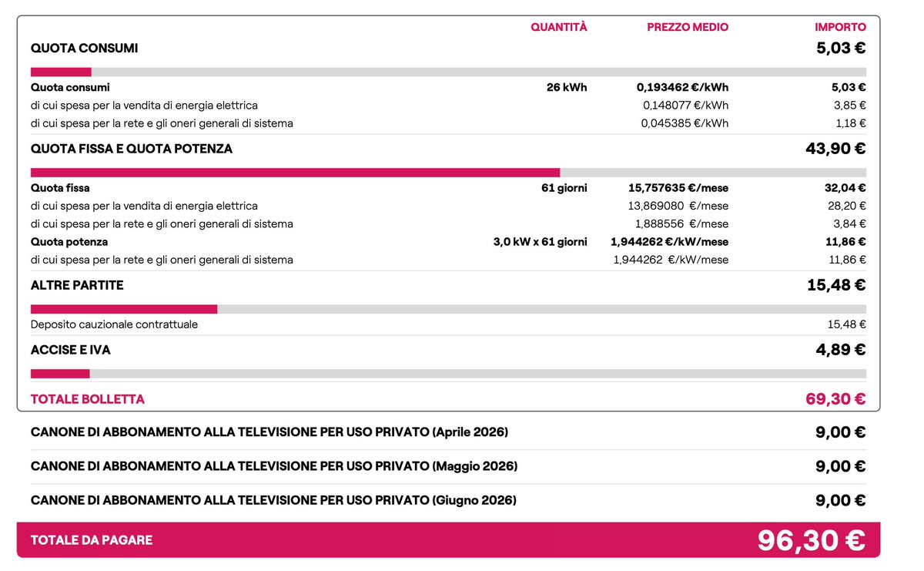Click the ACCISE E IVA heading
The height and width of the screenshot is (571, 924).
click(71, 350)
